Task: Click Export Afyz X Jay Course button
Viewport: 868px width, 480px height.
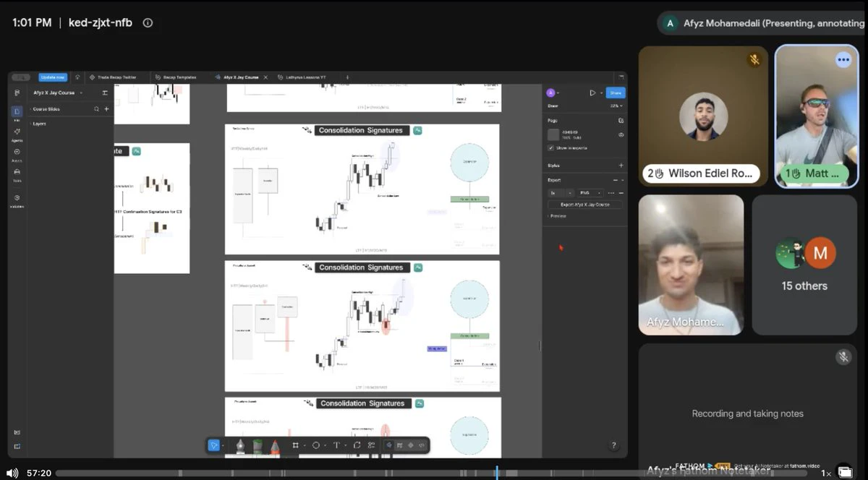Action: pyautogui.click(x=585, y=205)
